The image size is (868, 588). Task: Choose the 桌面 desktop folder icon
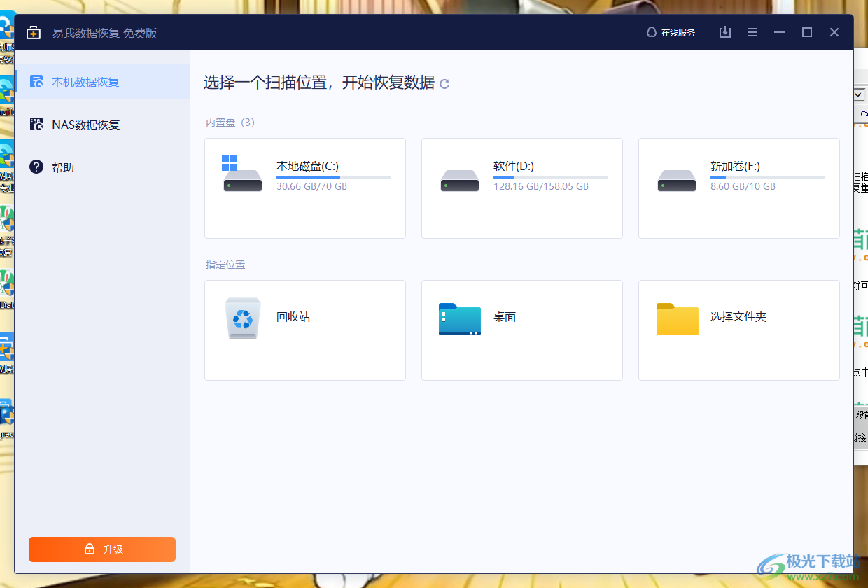point(460,319)
